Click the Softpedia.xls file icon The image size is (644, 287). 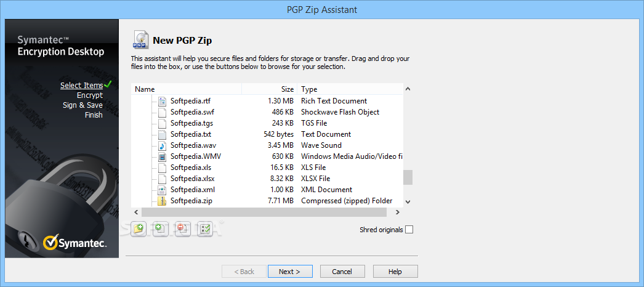tap(163, 168)
